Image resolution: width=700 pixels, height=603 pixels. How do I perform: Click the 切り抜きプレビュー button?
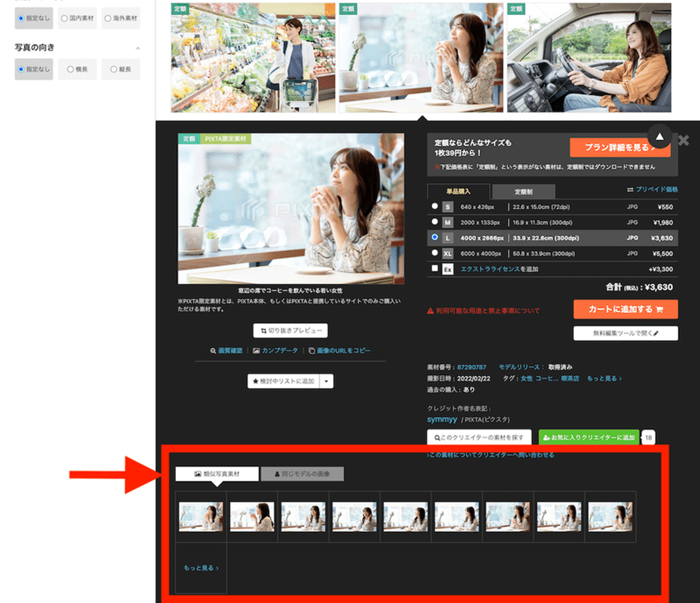(x=291, y=331)
